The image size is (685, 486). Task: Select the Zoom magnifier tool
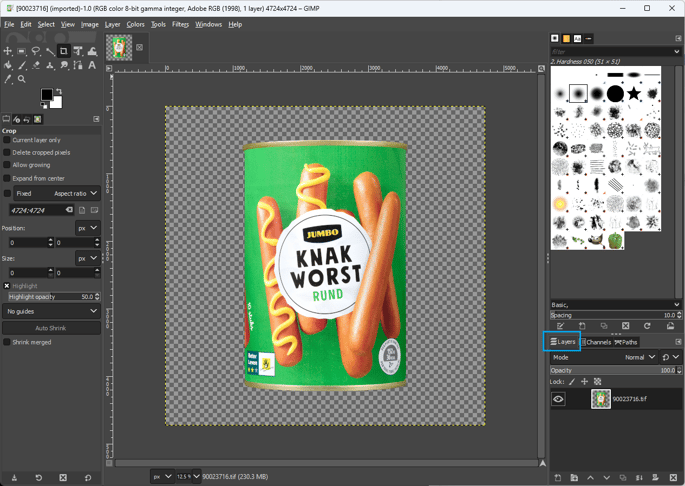pyautogui.click(x=21, y=79)
